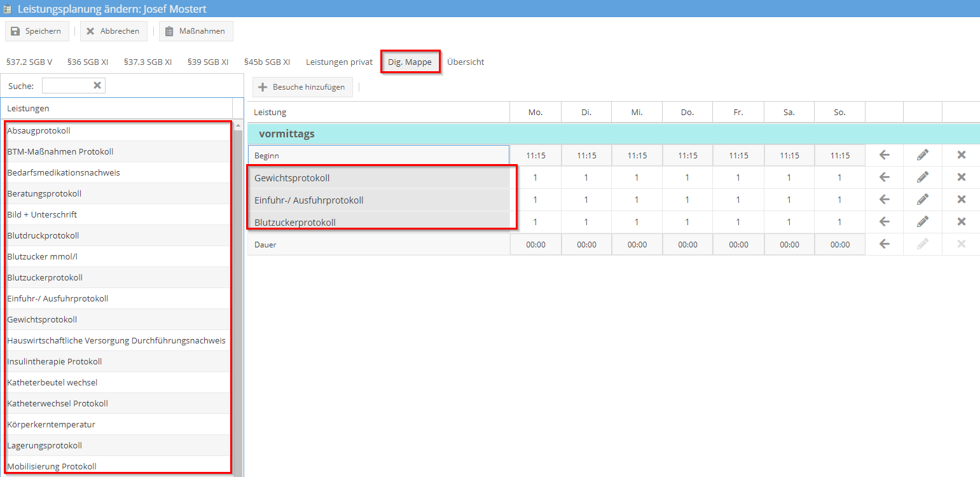Clear the search field with X icon
The width and height of the screenshot is (980, 477).
[97, 86]
